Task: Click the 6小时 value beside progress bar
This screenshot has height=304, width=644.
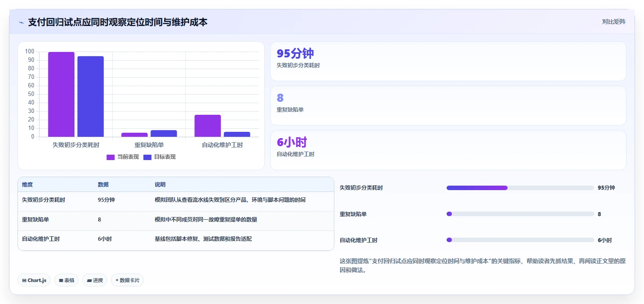Action: (605, 240)
